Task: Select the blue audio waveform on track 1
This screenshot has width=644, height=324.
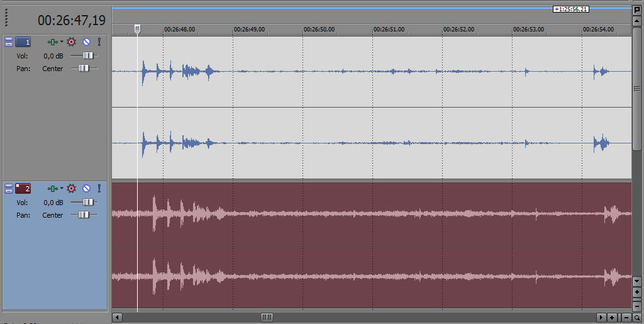Action: coord(372,108)
